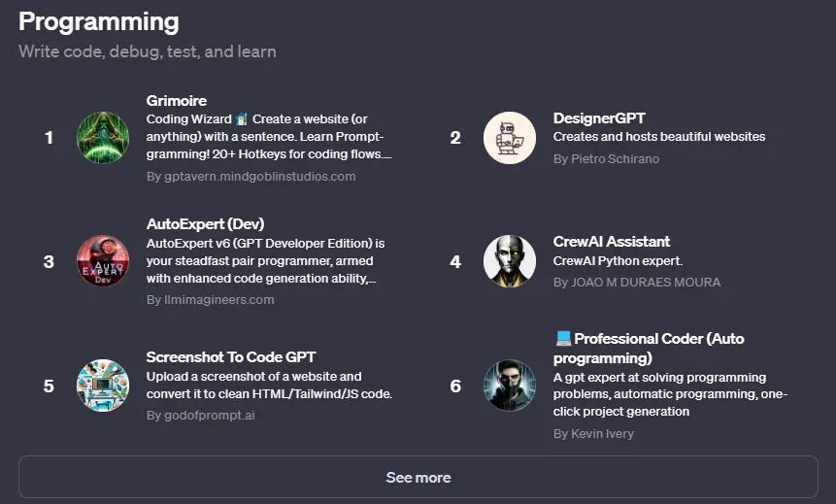Click the By gptavern.mindgoblinstudios.com author line
Viewport: 836px width, 504px height.
tap(251, 177)
